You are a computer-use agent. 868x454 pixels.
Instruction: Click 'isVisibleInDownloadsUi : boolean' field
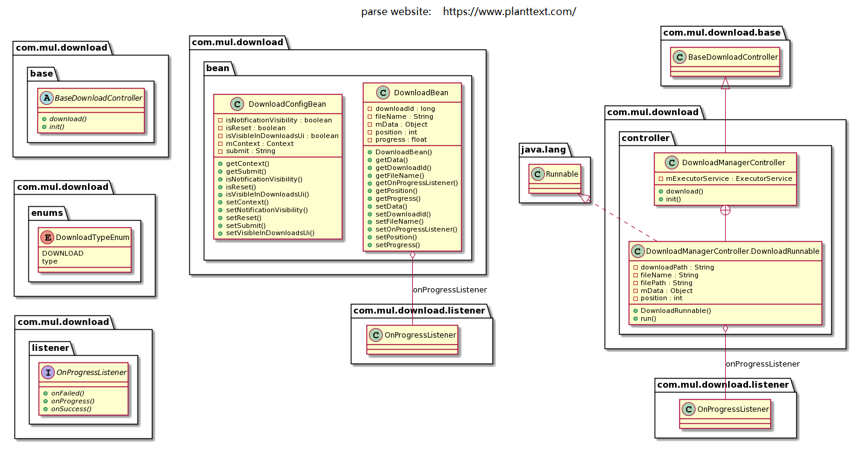[282, 136]
